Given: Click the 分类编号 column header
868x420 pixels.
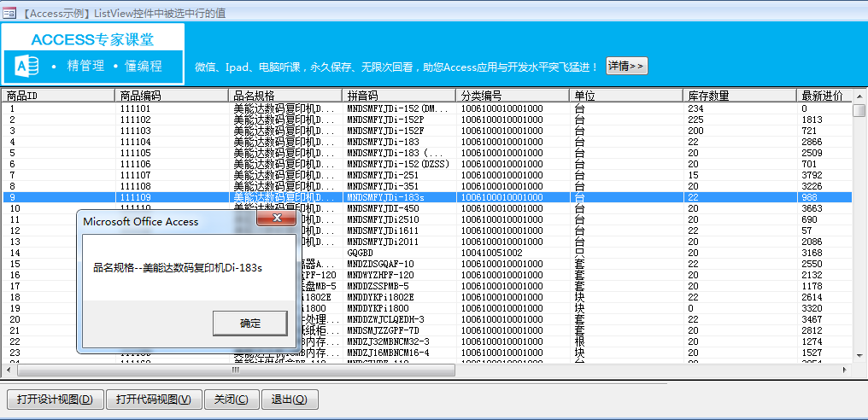Looking at the screenshot, I should tap(512, 96).
